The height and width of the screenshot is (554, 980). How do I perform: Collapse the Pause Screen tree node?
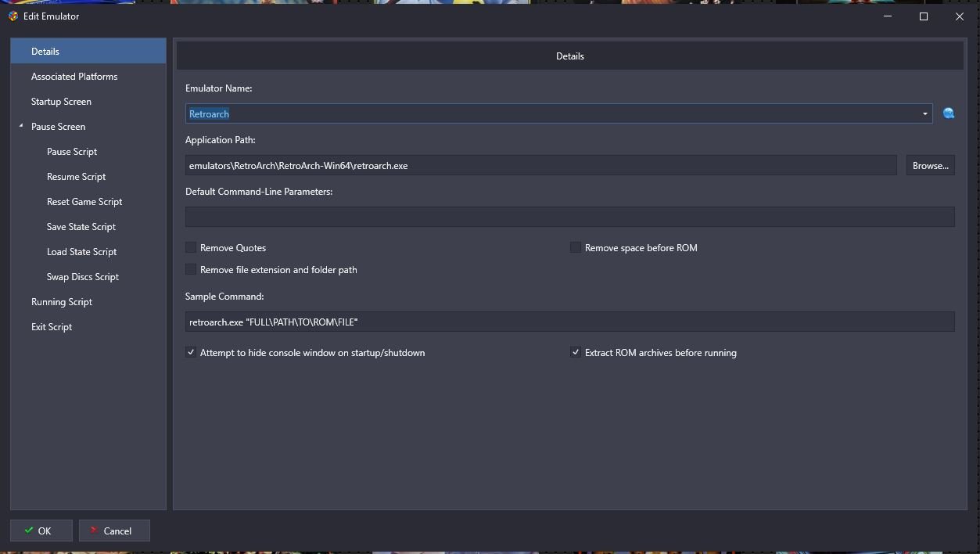click(x=21, y=126)
